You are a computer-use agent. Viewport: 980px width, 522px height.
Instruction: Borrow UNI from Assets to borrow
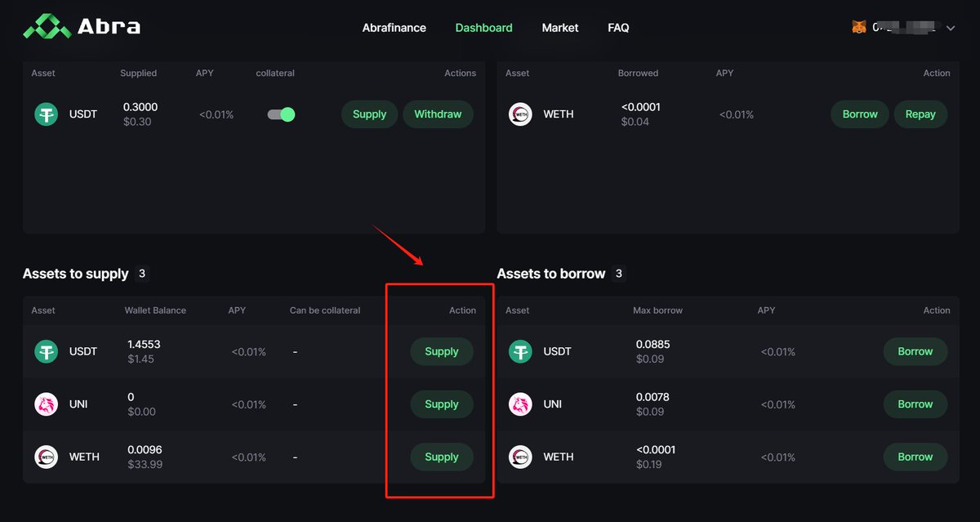[915, 404]
